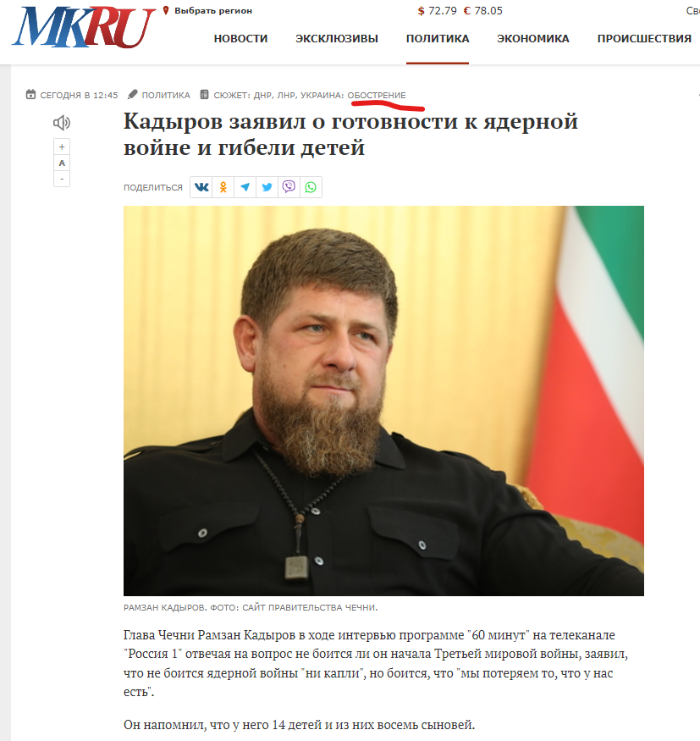Open ПОЛИТИКА category link under date
This screenshot has height=741, width=700.
(x=166, y=95)
